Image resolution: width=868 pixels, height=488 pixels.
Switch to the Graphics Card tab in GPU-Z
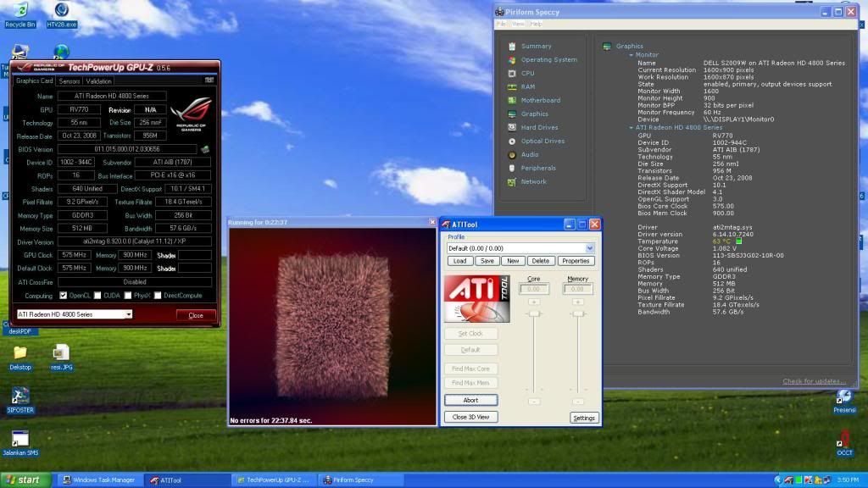(34, 80)
